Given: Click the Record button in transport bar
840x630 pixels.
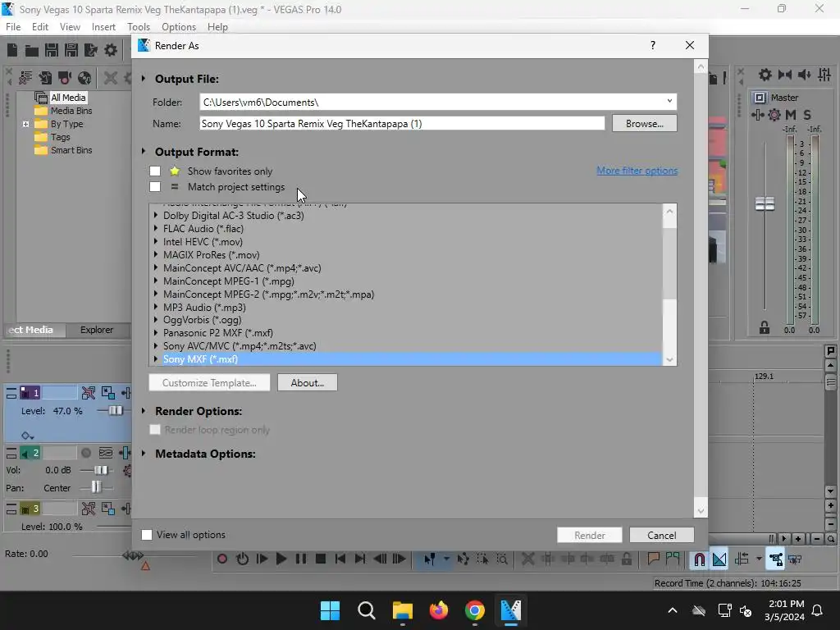Looking at the screenshot, I should 221,559.
